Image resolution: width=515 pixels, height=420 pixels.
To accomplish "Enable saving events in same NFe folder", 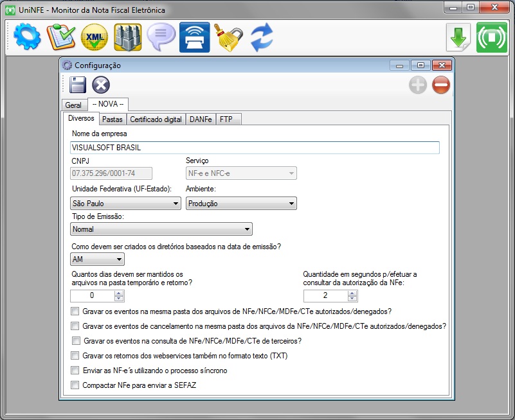I will [75, 311].
